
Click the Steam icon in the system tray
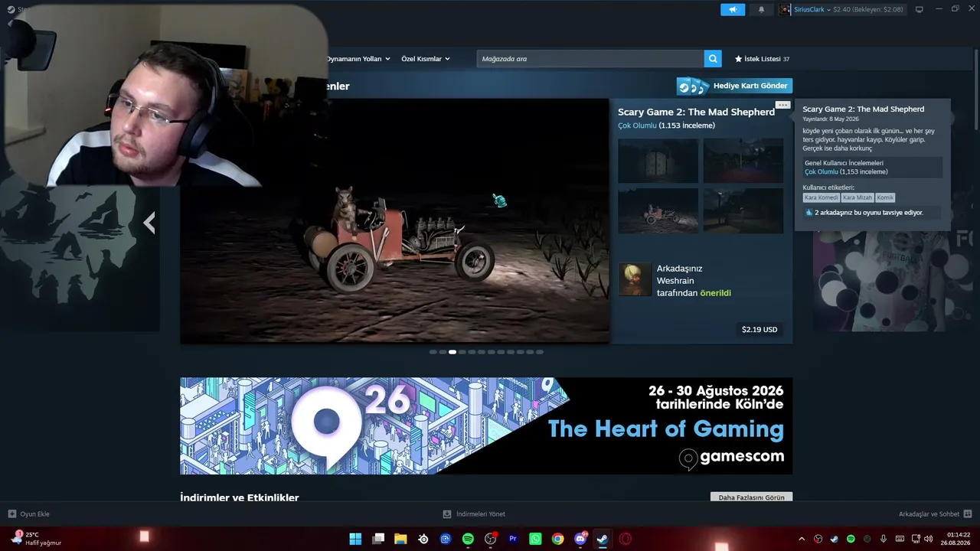835,539
